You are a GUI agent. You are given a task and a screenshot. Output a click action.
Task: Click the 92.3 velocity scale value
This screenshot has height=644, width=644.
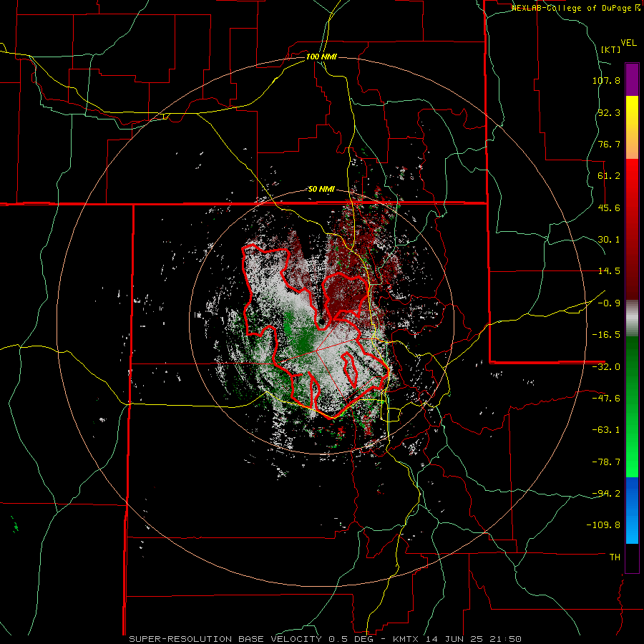pos(609,112)
